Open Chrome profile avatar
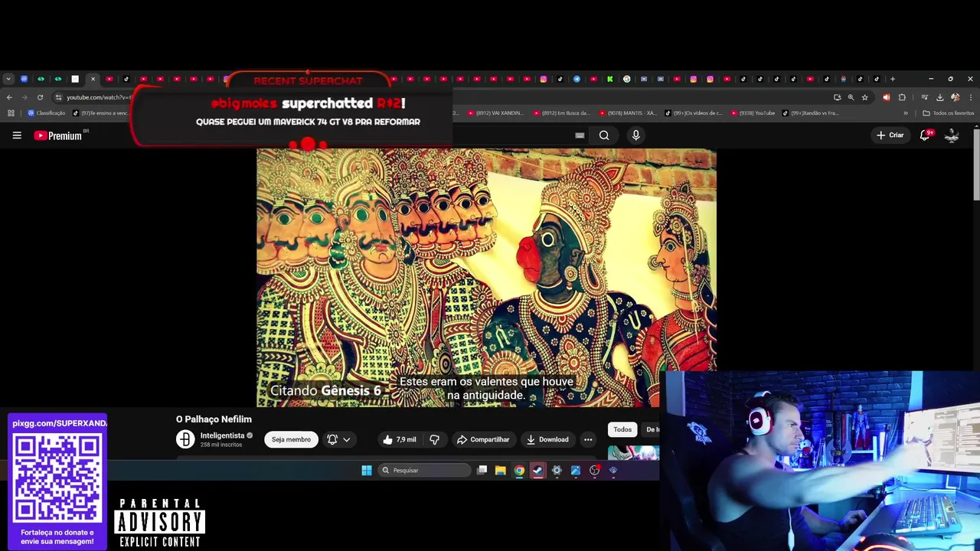 click(955, 97)
